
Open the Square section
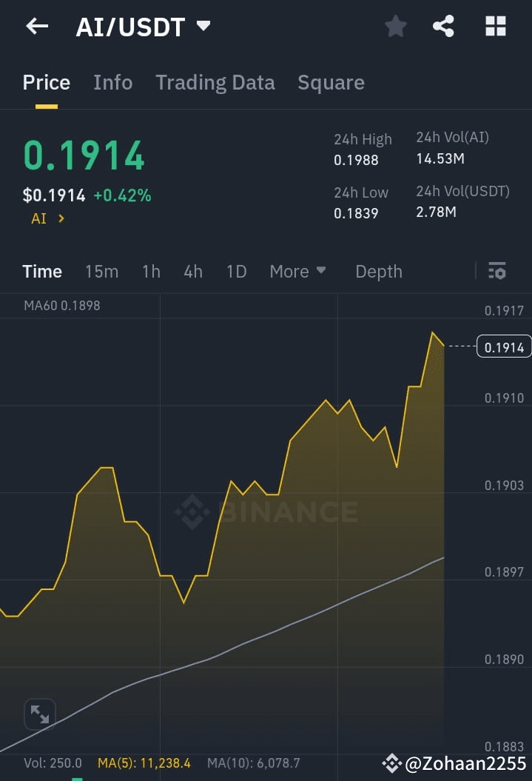click(x=331, y=82)
